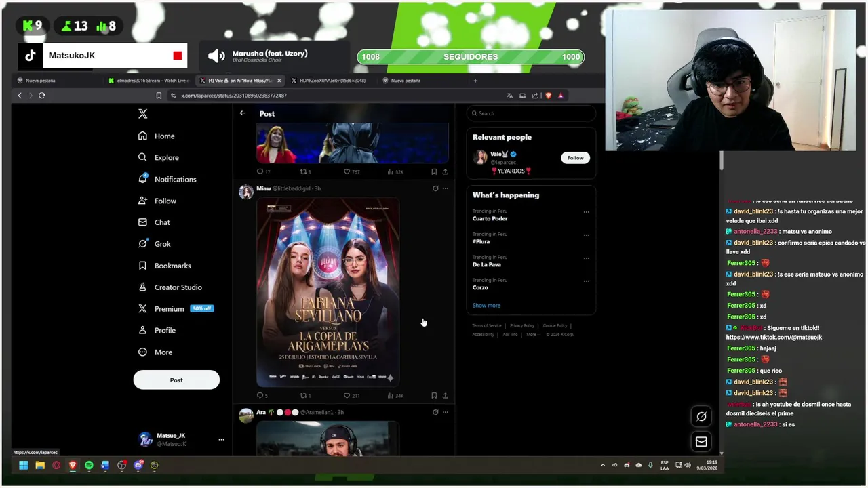Open Creator Studio in the sidebar
Screen dimensions: 868x488
click(x=170, y=287)
